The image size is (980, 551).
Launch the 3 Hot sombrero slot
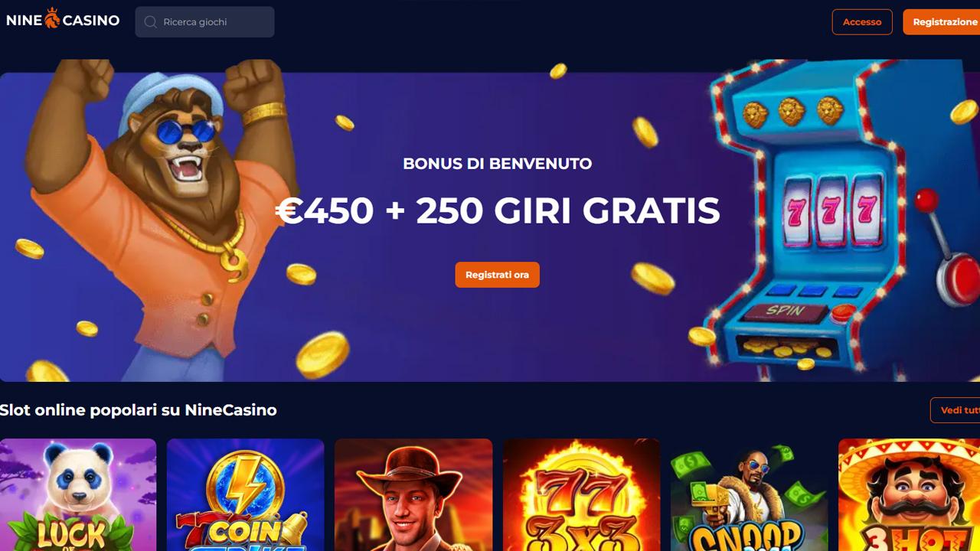coord(910,494)
